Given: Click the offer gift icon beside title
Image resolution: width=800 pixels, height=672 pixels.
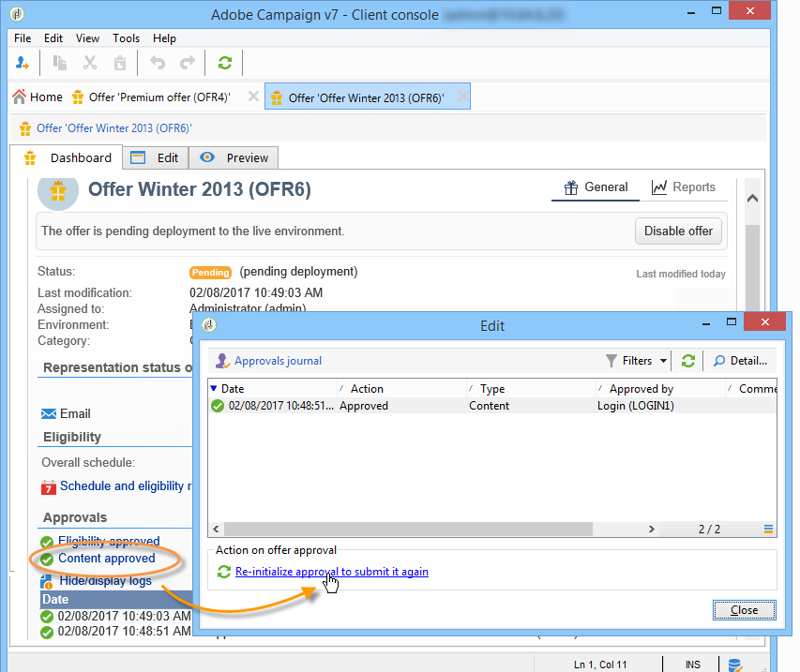Looking at the screenshot, I should [58, 190].
